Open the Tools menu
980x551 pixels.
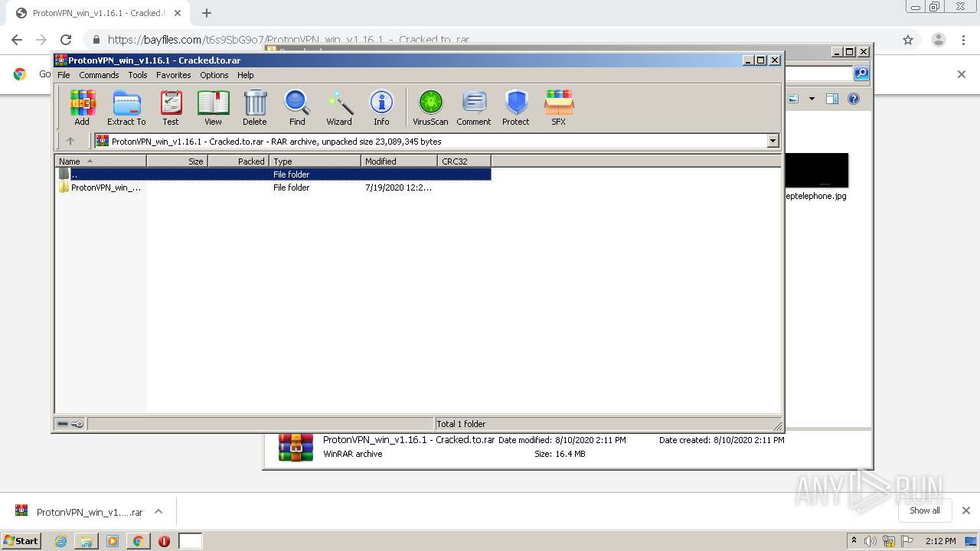pyautogui.click(x=138, y=75)
